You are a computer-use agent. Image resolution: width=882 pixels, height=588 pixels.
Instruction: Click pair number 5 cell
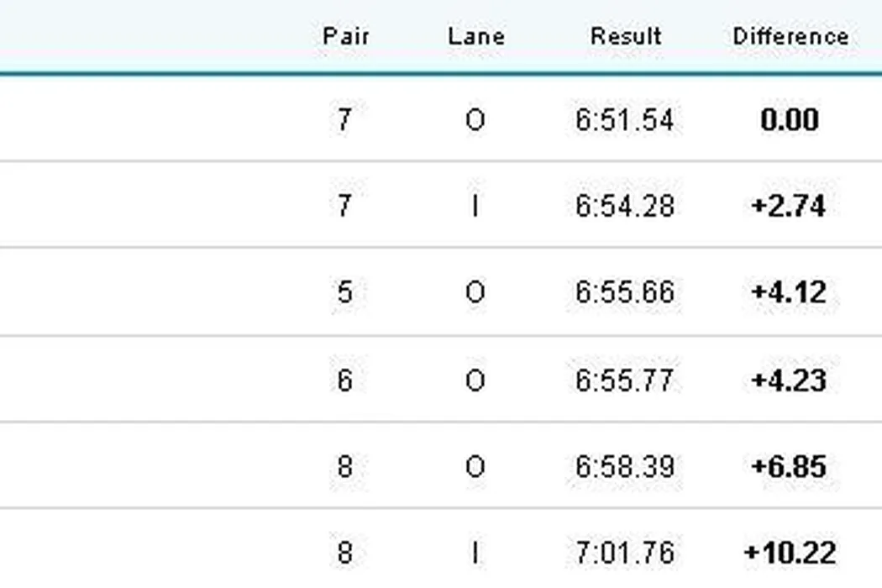[344, 293]
